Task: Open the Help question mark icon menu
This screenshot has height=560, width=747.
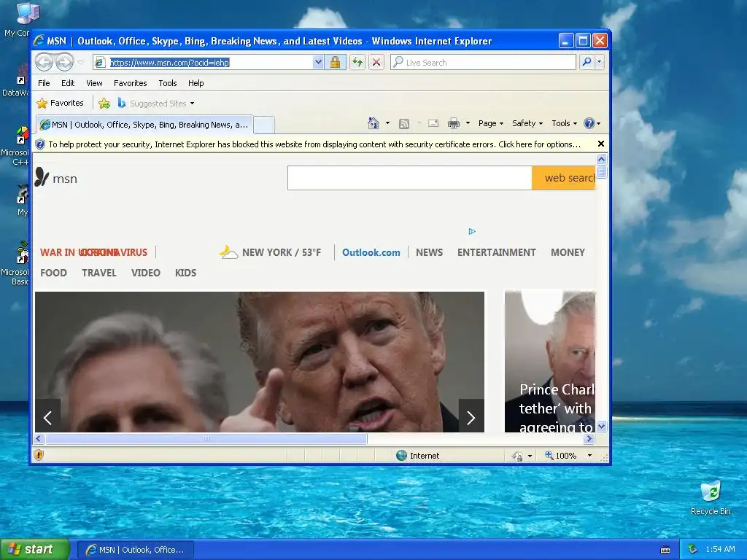Action: (x=592, y=123)
